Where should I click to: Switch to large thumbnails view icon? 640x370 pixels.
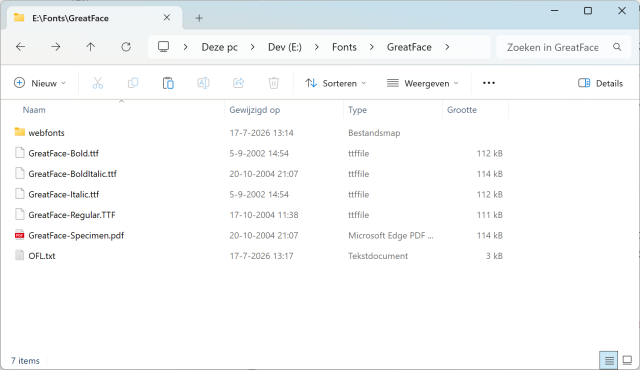tap(627, 361)
